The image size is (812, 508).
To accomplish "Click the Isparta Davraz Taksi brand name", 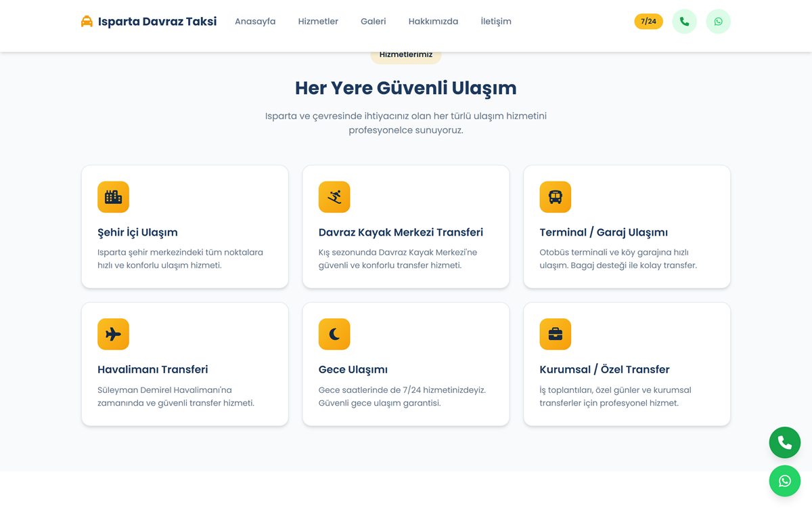I will coord(157,22).
